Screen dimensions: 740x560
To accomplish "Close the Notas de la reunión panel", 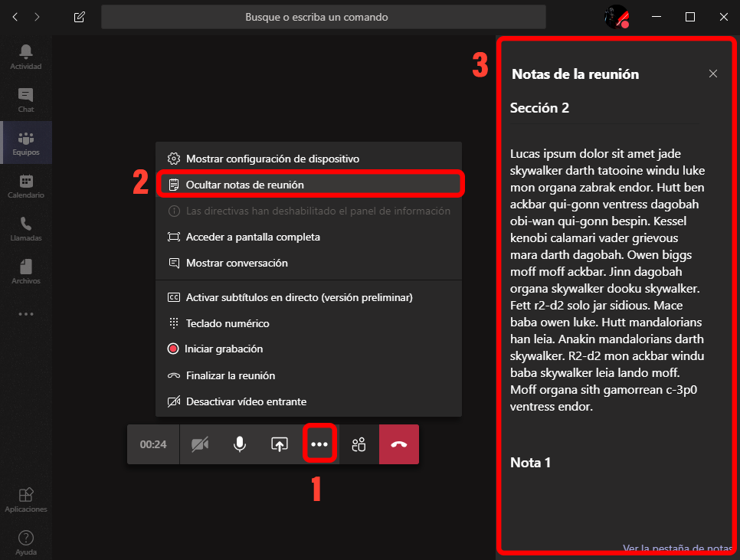I will 713,74.
